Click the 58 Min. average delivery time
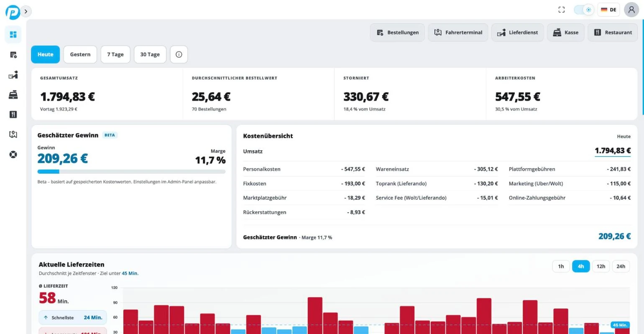 [x=54, y=298]
